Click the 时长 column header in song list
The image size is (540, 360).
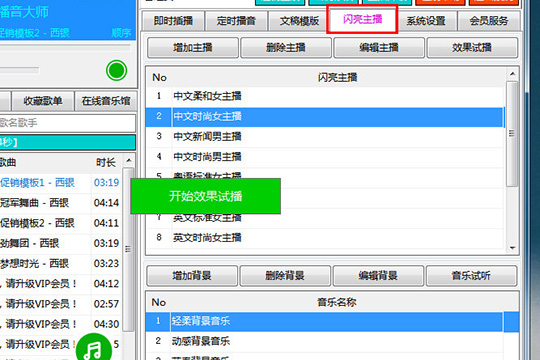click(105, 162)
